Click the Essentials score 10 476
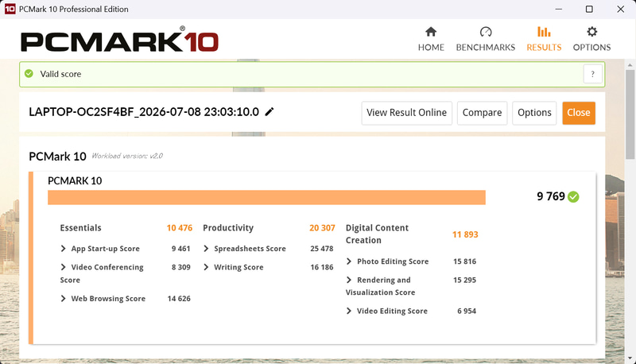 (x=180, y=228)
